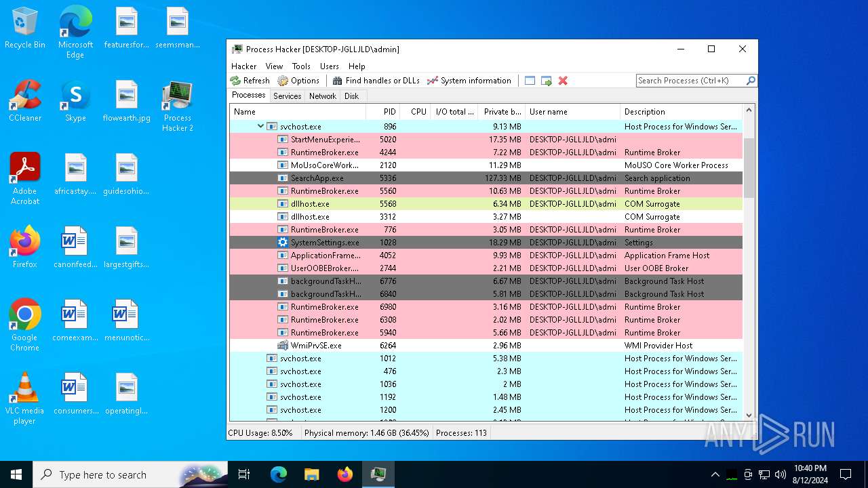The image size is (868, 488).
Task: Open the Hacker menu
Action: click(x=244, y=66)
